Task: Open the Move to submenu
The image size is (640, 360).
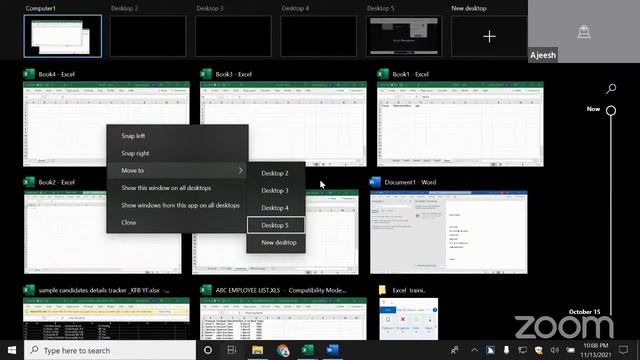Action: point(178,171)
